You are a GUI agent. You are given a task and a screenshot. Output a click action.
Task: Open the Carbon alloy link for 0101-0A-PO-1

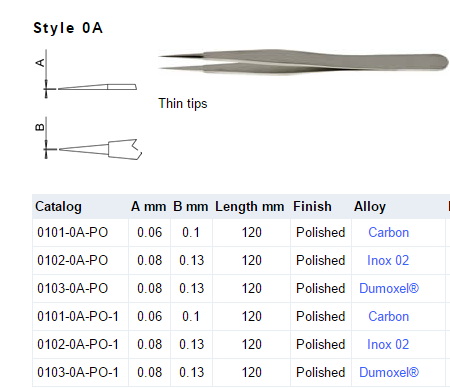[x=388, y=316]
